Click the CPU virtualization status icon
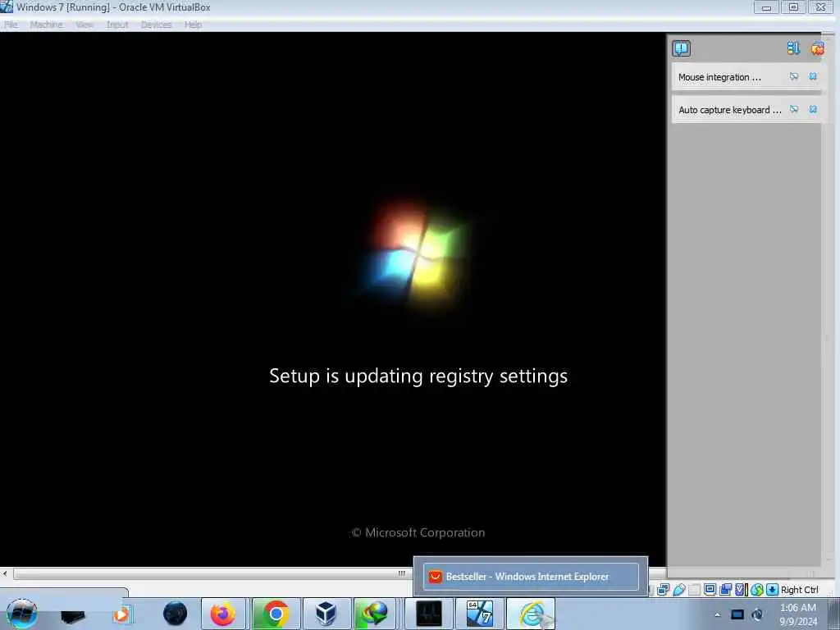 click(741, 590)
